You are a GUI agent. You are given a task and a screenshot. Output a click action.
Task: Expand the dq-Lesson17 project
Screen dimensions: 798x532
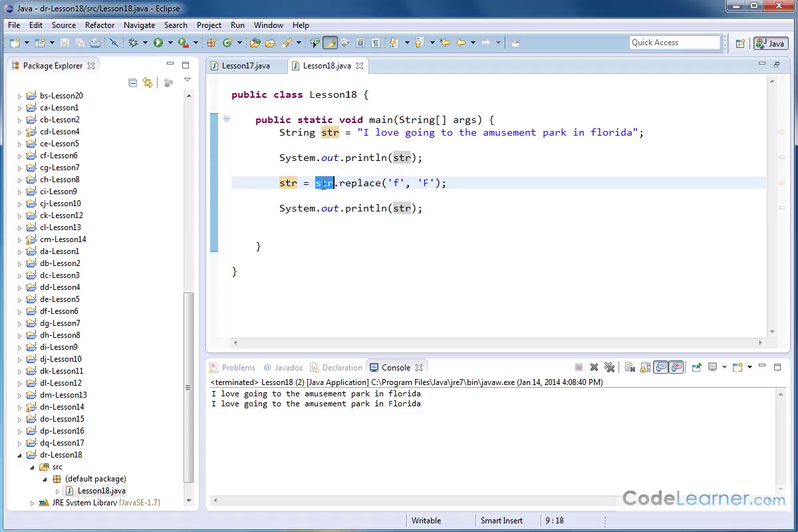coord(19,443)
